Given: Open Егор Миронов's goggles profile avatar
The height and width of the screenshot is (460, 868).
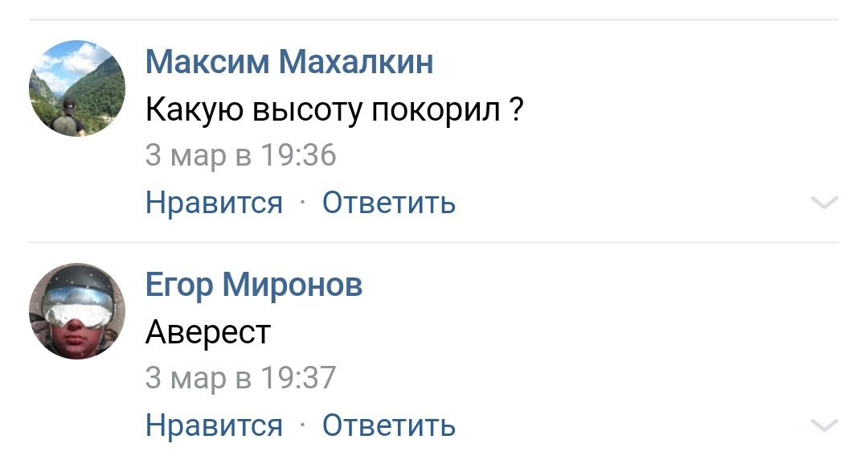Looking at the screenshot, I should point(77,311).
